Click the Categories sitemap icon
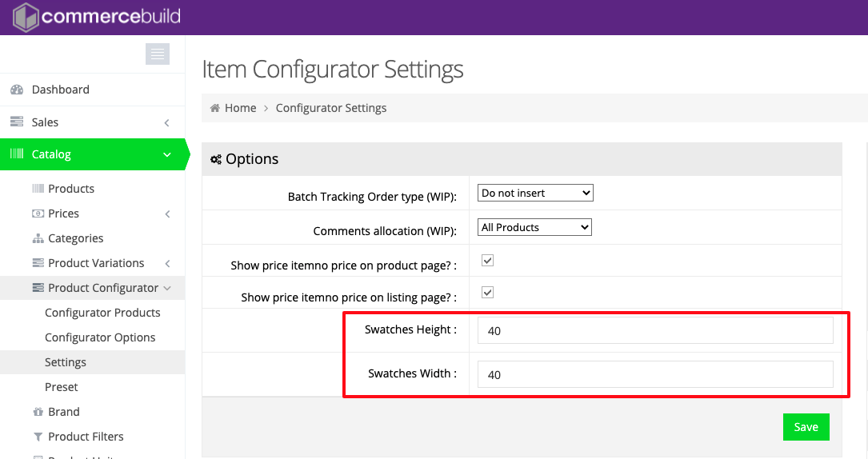Viewport: 868px width, 459px height. tap(38, 238)
